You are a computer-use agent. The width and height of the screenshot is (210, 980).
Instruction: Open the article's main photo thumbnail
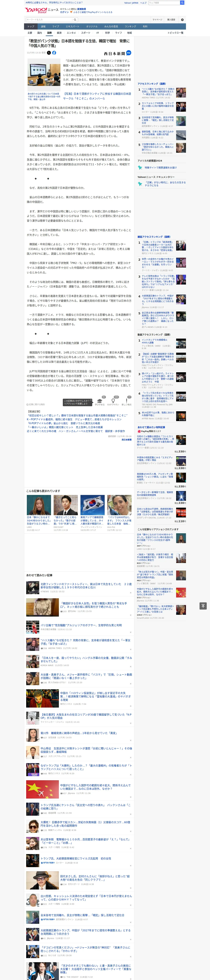point(44,75)
